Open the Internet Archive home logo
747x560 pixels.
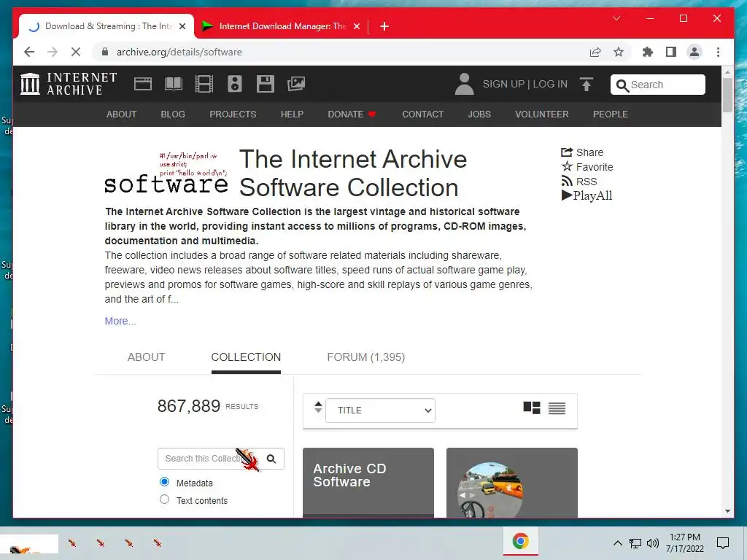[x=69, y=84]
